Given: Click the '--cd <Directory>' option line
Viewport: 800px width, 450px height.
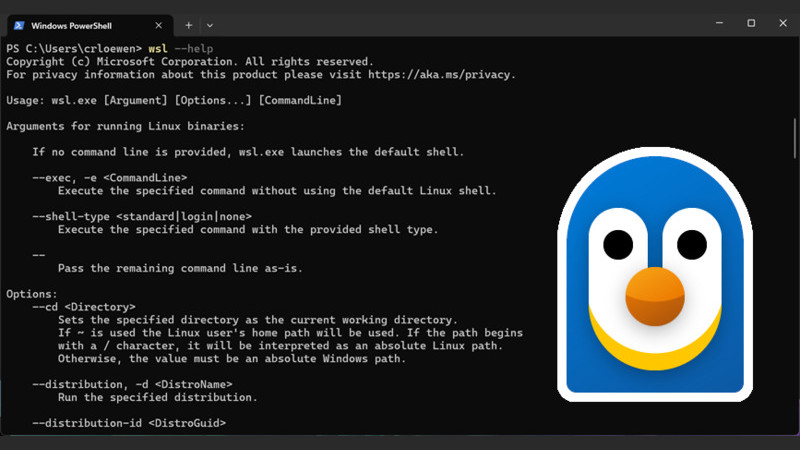Looking at the screenshot, I should [84, 307].
